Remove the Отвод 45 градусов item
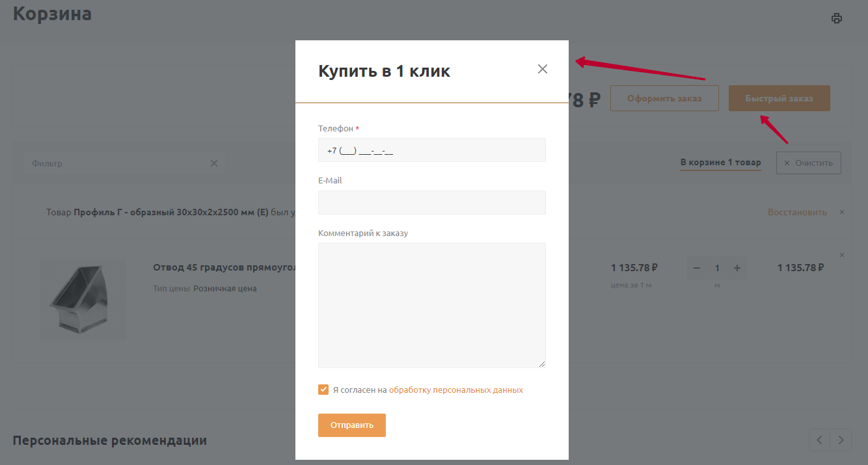 tap(842, 255)
